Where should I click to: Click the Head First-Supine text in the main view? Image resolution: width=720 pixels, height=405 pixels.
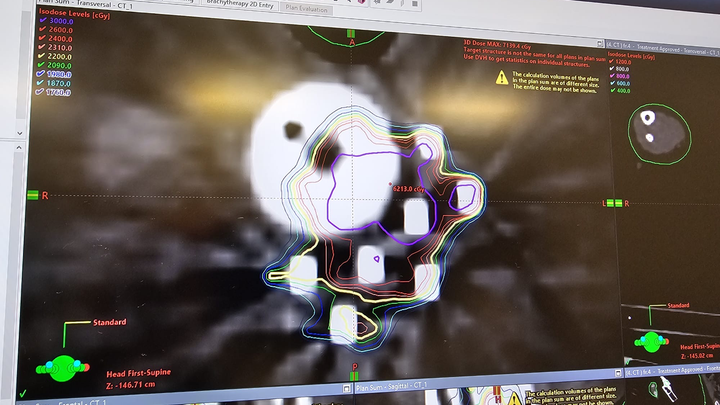point(139,373)
